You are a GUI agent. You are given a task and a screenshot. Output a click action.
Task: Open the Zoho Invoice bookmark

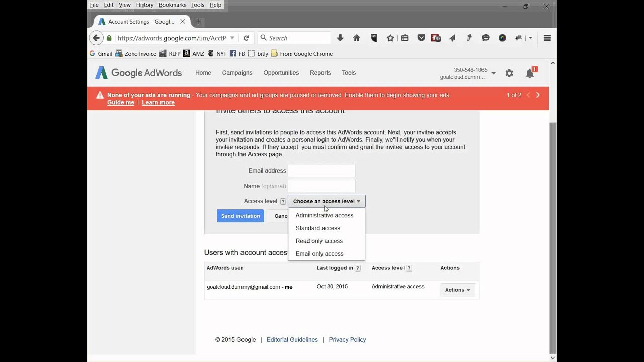point(136,54)
